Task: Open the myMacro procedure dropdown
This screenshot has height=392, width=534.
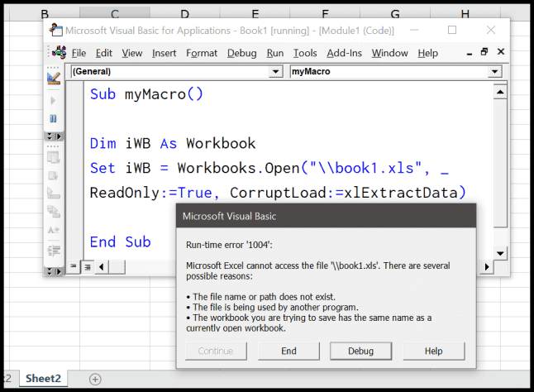Action: (x=494, y=72)
